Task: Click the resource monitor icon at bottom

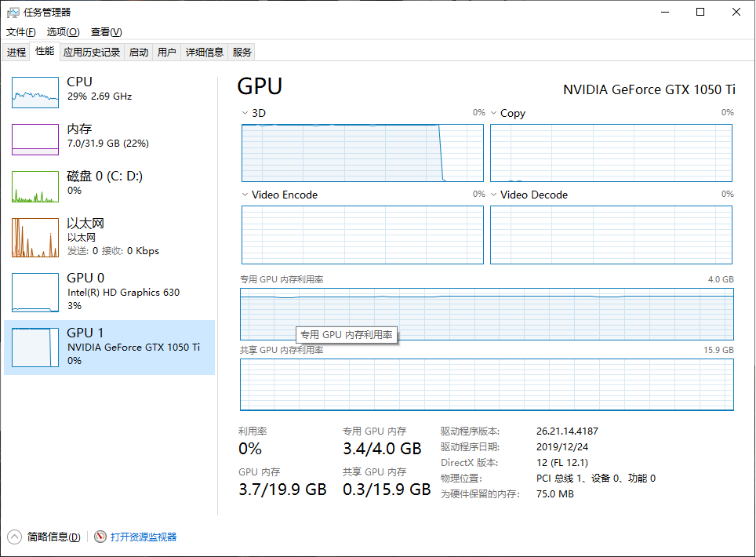Action: point(100,537)
